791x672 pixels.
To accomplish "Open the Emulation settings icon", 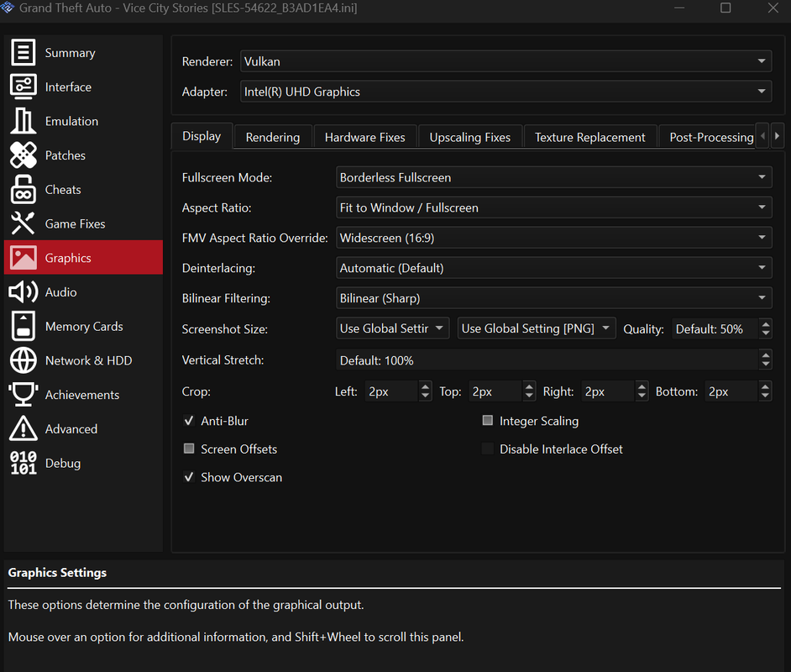I will coord(24,121).
